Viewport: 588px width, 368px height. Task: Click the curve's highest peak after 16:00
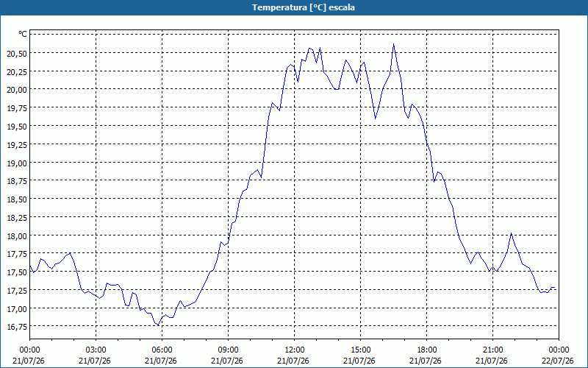click(393, 44)
